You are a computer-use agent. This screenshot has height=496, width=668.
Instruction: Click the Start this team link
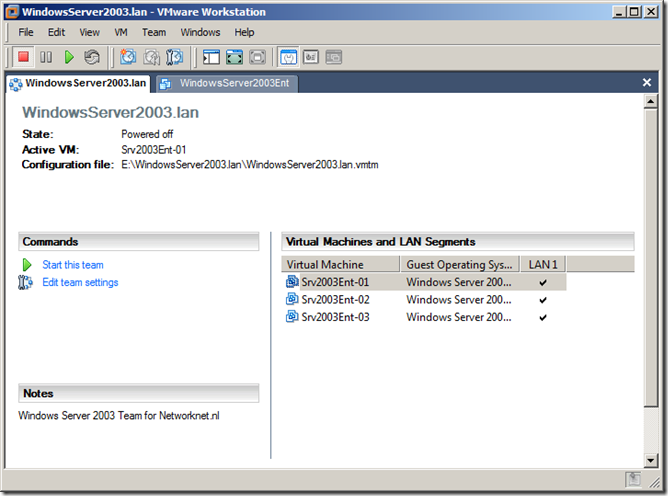pos(73,265)
